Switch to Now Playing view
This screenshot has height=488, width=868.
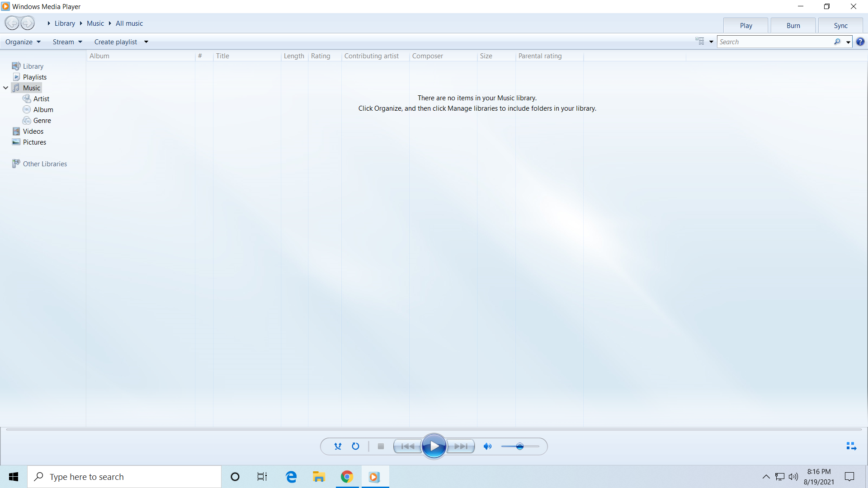tap(851, 446)
